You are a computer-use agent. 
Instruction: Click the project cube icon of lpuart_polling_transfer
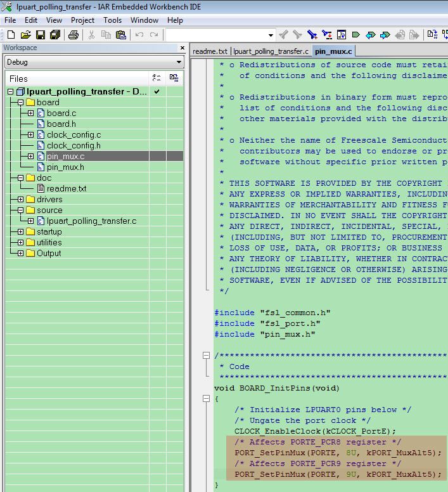click(x=20, y=92)
